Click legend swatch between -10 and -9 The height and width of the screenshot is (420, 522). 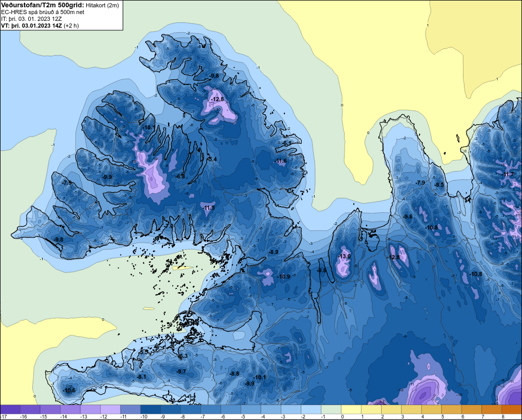[150, 409]
